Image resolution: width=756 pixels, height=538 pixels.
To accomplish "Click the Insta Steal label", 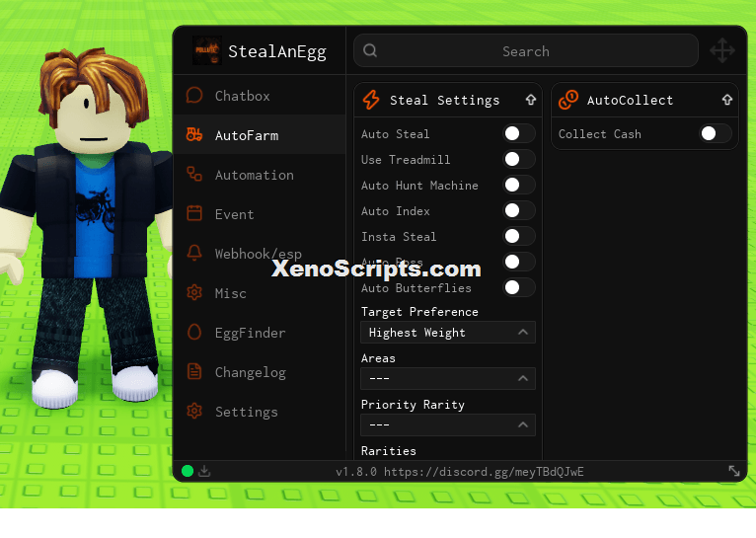I will click(x=399, y=237).
